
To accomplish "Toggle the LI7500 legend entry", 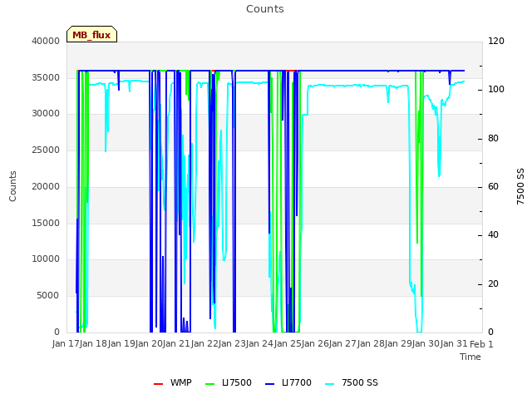I will [x=229, y=382].
